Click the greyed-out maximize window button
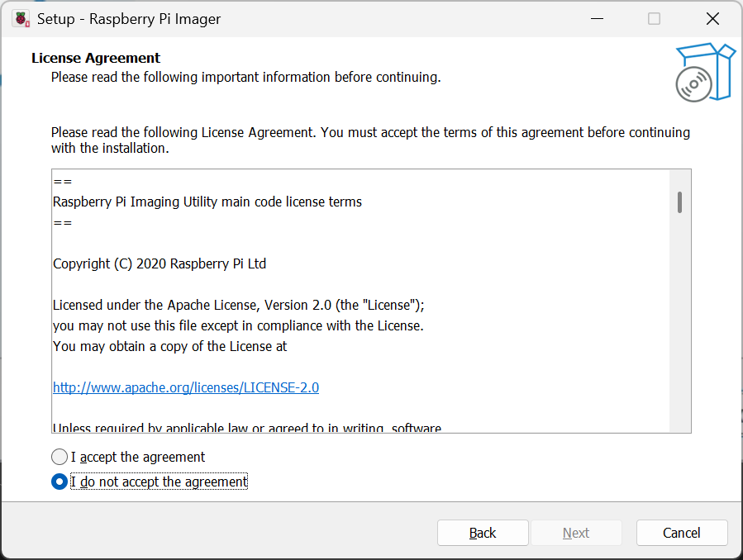 (654, 19)
